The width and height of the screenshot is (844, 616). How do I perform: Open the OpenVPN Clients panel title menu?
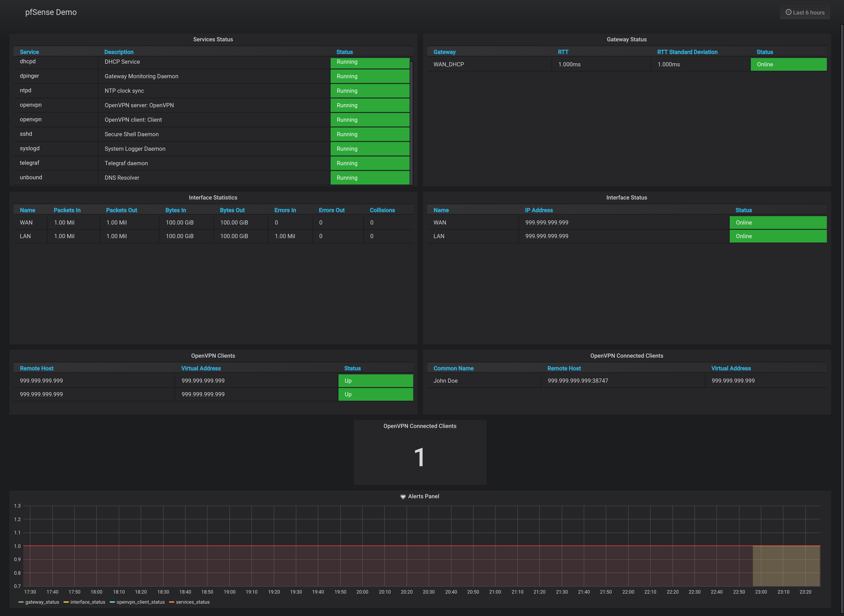(x=213, y=356)
